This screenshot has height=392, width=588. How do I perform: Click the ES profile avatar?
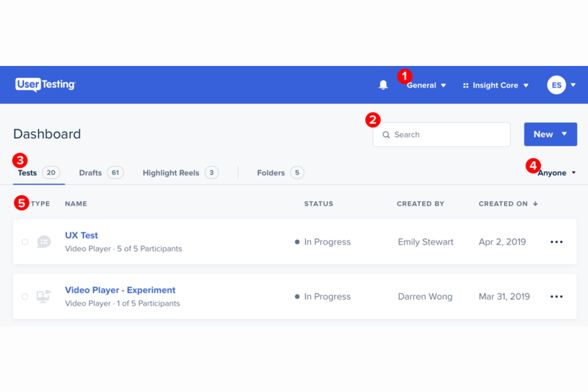pyautogui.click(x=556, y=85)
